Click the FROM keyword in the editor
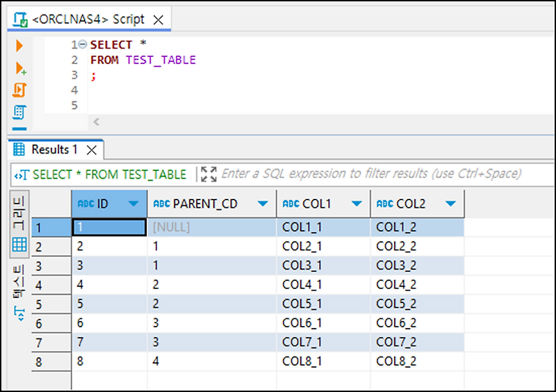Viewport: 556px width, 392px height. tap(104, 60)
